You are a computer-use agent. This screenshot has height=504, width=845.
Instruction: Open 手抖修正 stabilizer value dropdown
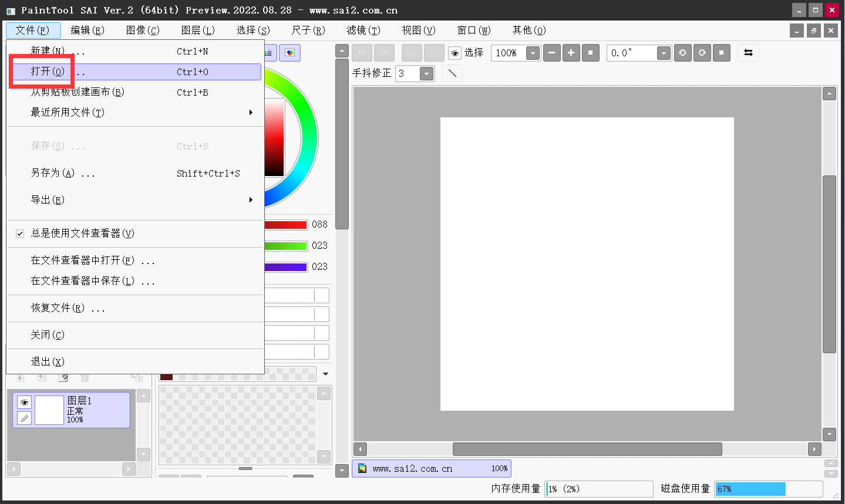tap(426, 73)
